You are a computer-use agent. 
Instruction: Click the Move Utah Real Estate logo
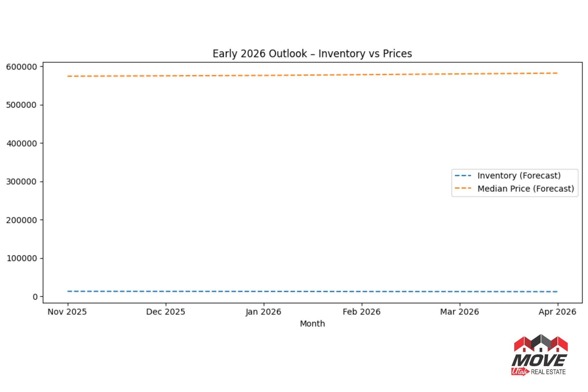pyautogui.click(x=540, y=360)
